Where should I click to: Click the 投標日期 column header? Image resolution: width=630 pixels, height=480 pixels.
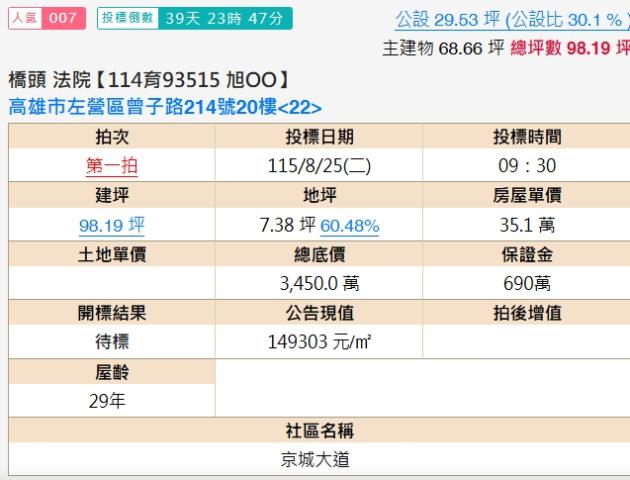[319, 137]
